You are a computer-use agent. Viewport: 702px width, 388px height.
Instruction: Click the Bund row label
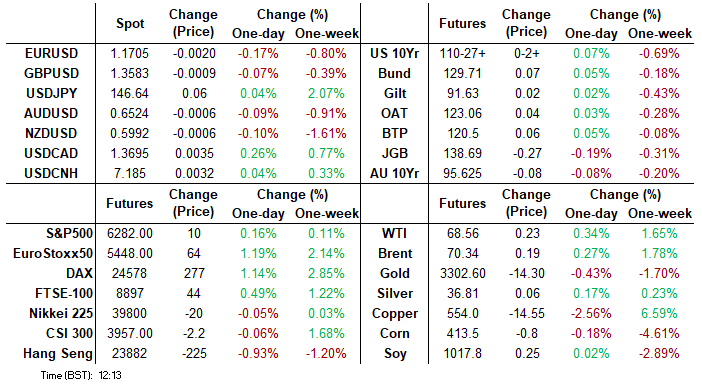point(394,73)
